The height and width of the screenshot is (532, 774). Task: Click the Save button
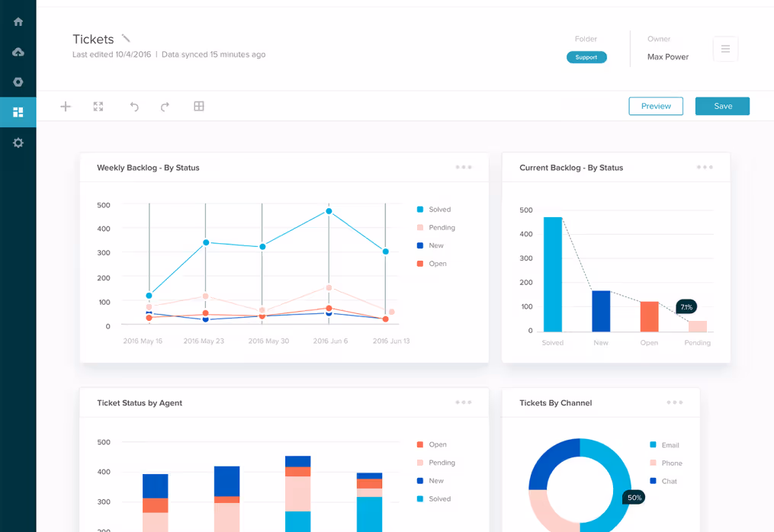pyautogui.click(x=723, y=106)
